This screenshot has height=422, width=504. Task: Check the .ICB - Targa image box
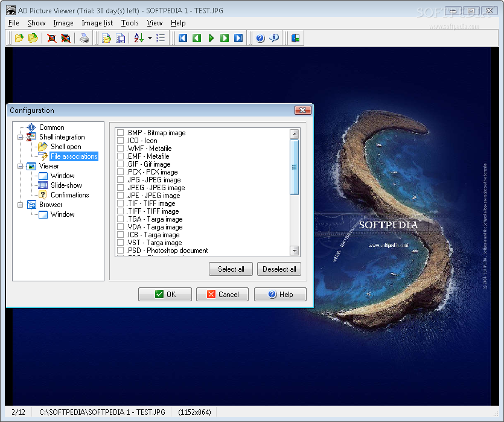pos(121,235)
